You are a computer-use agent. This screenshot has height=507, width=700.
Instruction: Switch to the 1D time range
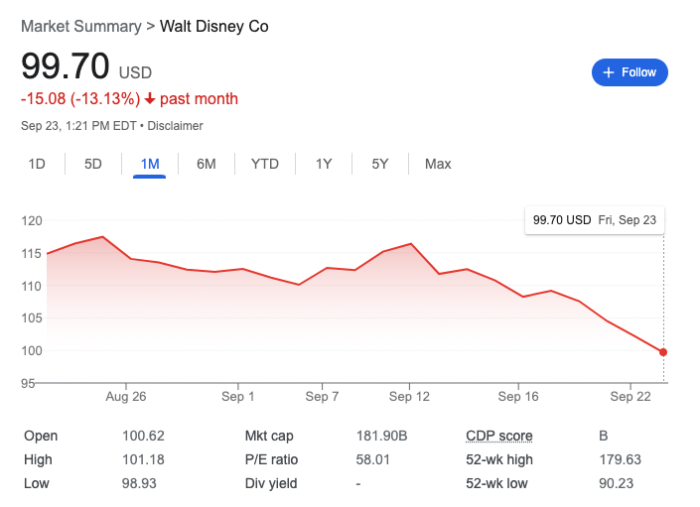[37, 164]
